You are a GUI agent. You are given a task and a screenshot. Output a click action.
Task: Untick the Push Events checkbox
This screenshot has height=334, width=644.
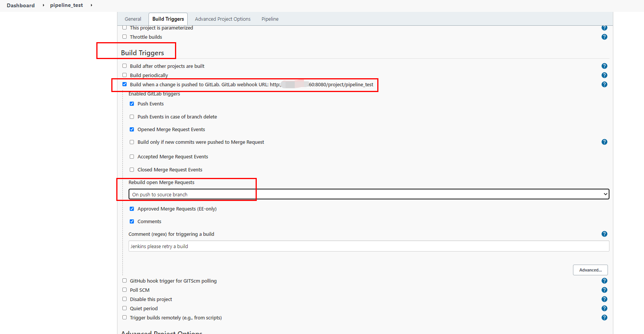point(132,104)
